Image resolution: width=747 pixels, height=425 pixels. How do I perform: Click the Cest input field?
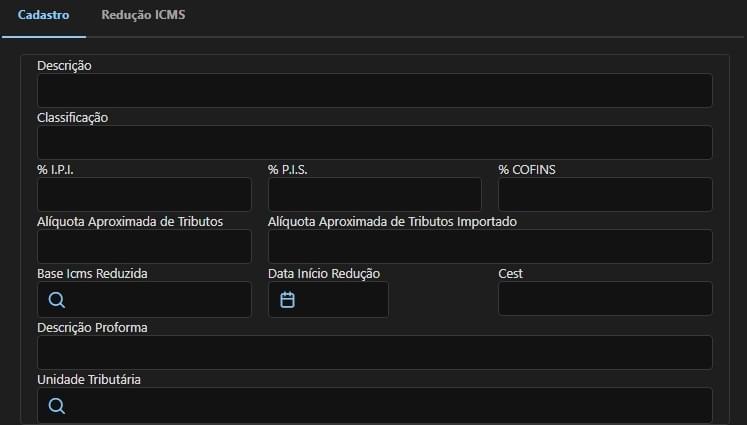click(606, 298)
